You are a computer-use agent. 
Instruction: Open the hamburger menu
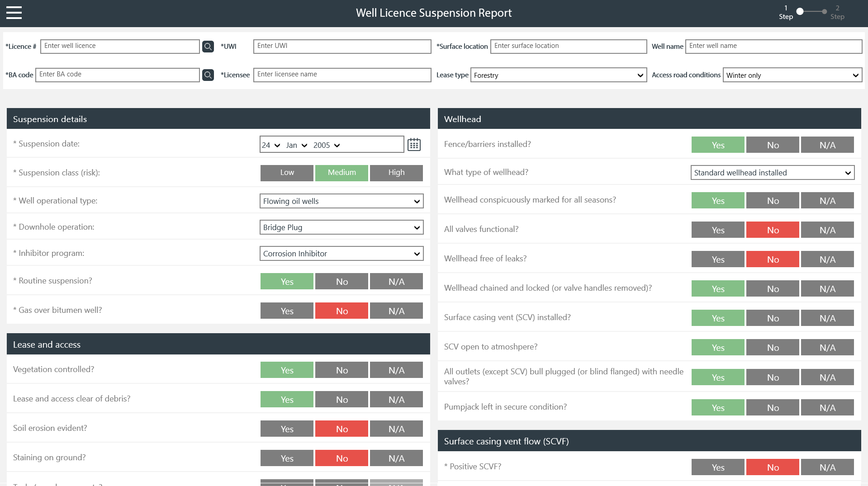coord(14,13)
